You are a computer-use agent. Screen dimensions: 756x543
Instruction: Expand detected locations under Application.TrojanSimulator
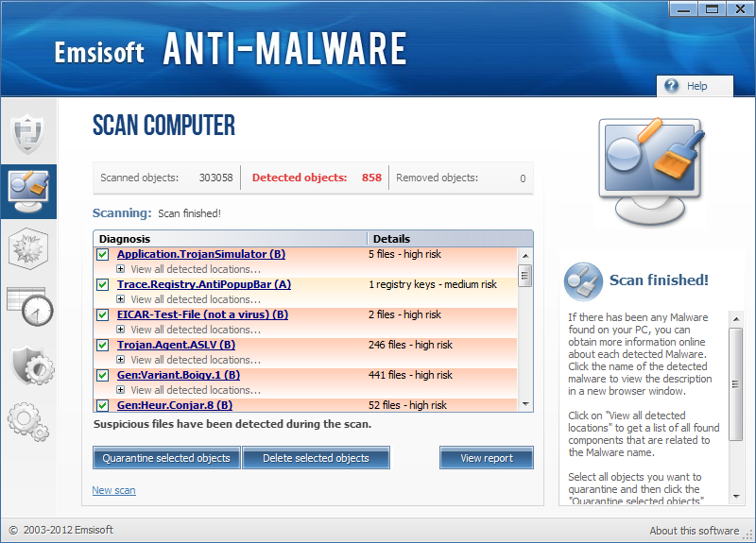click(121, 269)
